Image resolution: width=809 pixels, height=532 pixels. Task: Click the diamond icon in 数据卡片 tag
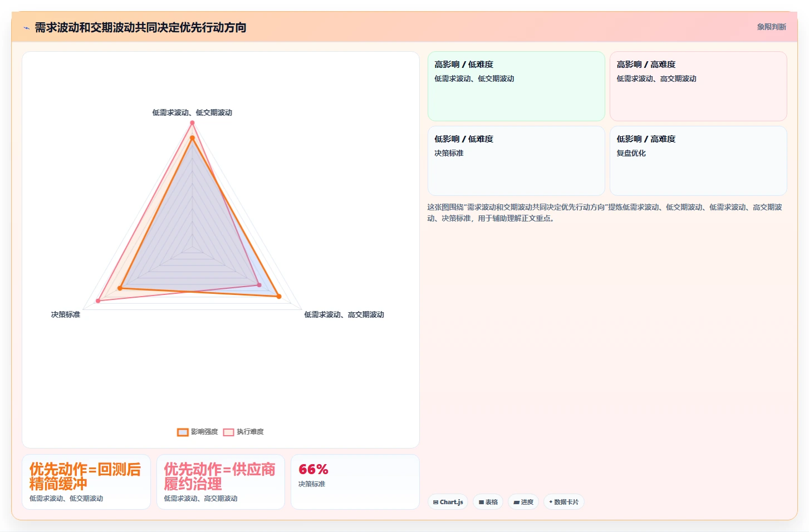551,502
